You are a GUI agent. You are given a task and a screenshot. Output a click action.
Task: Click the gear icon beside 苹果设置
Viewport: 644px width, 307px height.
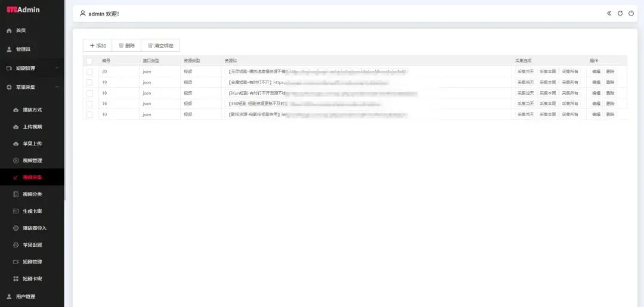point(16,244)
